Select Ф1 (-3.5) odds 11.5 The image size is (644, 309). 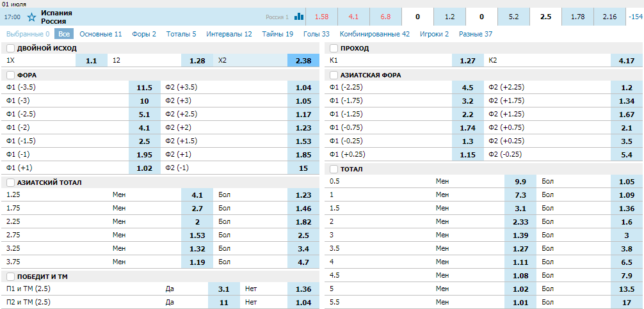pyautogui.click(x=145, y=88)
